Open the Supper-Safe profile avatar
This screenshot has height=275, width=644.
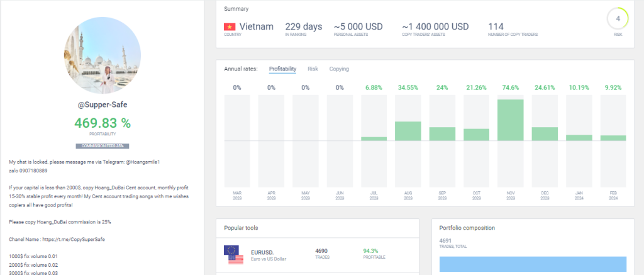(x=103, y=55)
